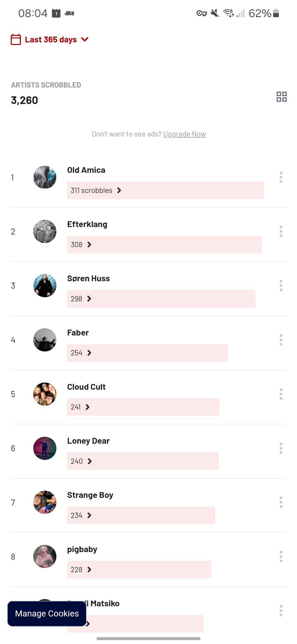Screen dimensions: 297x644
Task: Click the Upgrade Now link
Action: coord(184,134)
